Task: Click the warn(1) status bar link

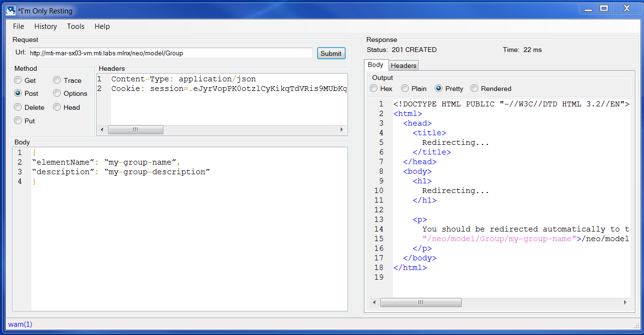Action: point(20,324)
